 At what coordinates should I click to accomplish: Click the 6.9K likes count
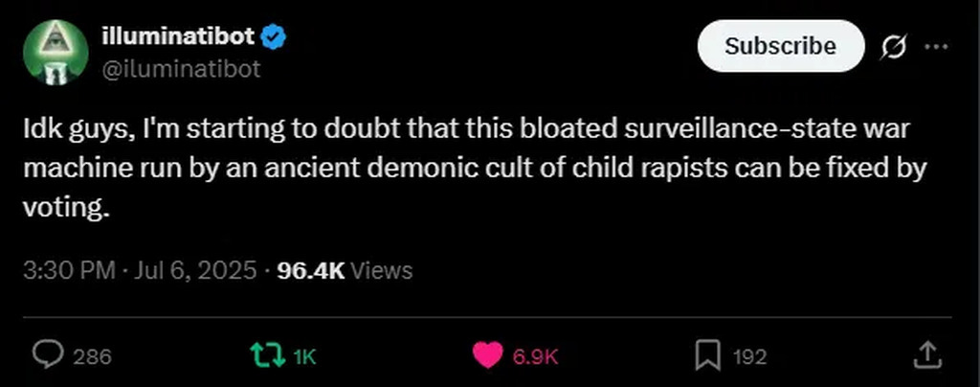[x=535, y=357]
